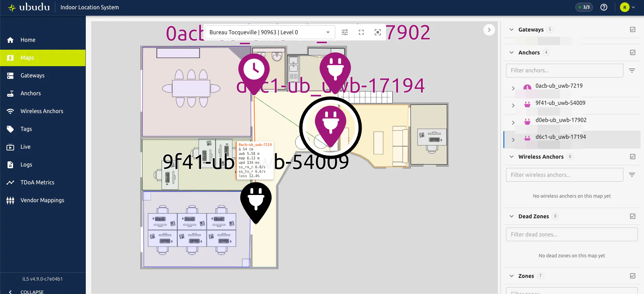Image resolution: width=644 pixels, height=294 pixels.
Task: Open the help question mark icon
Action: click(604, 7)
